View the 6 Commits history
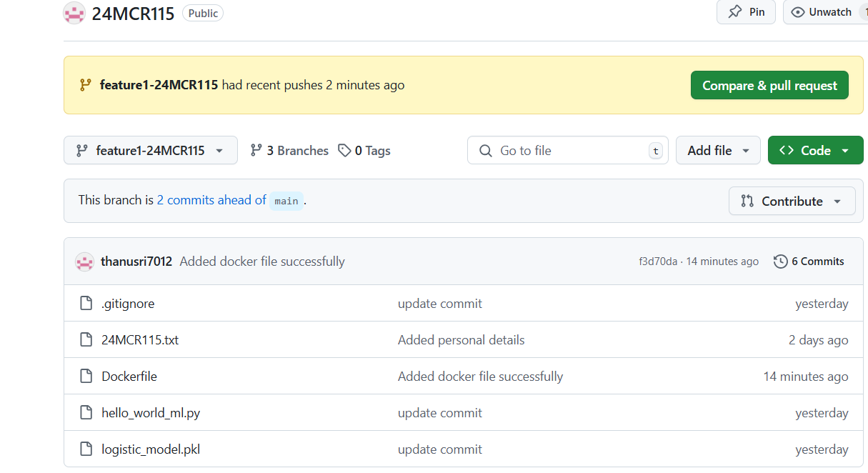The height and width of the screenshot is (473, 868). [x=809, y=262]
